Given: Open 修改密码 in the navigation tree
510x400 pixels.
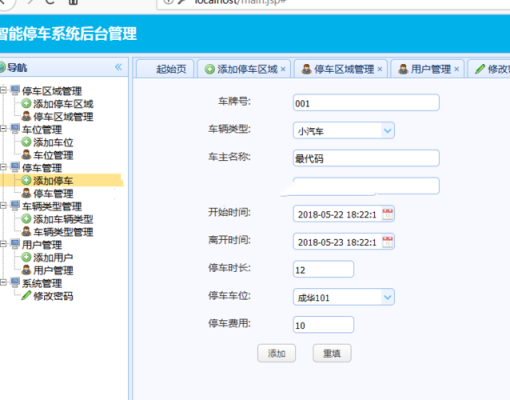Looking at the screenshot, I should [x=53, y=296].
